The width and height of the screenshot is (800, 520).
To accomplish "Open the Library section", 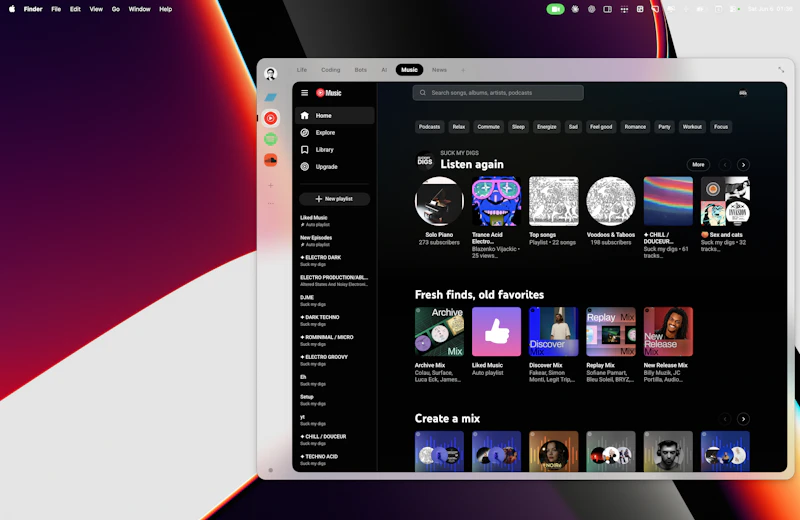I will [x=335, y=150].
